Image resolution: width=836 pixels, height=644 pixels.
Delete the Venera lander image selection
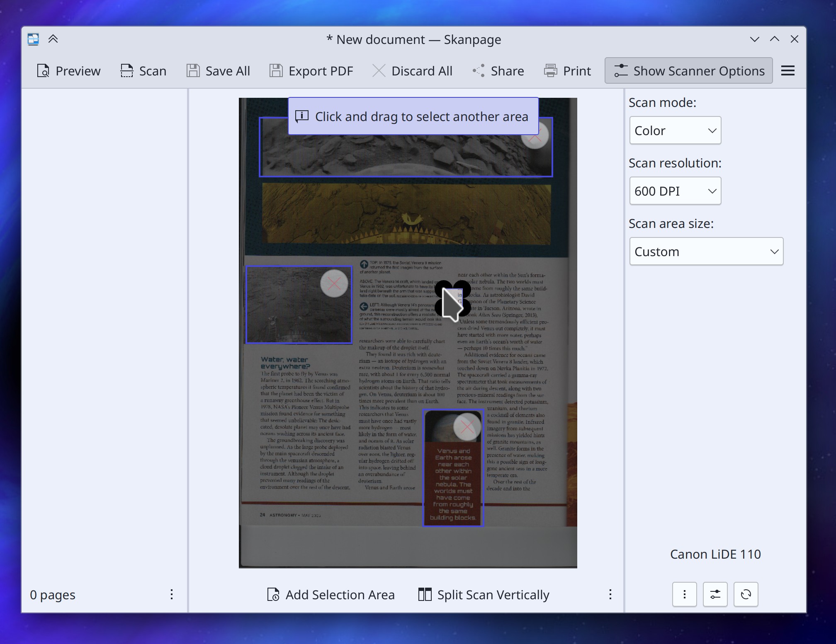pyautogui.click(x=334, y=284)
